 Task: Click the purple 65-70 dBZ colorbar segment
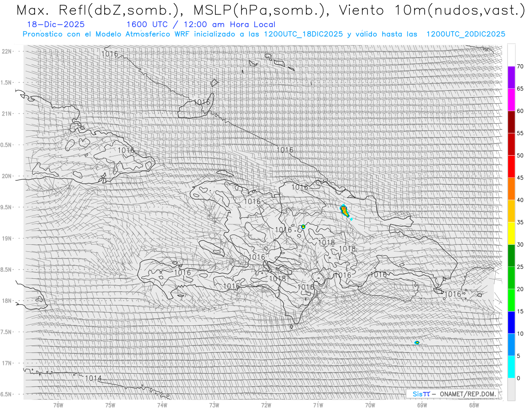pos(511,78)
